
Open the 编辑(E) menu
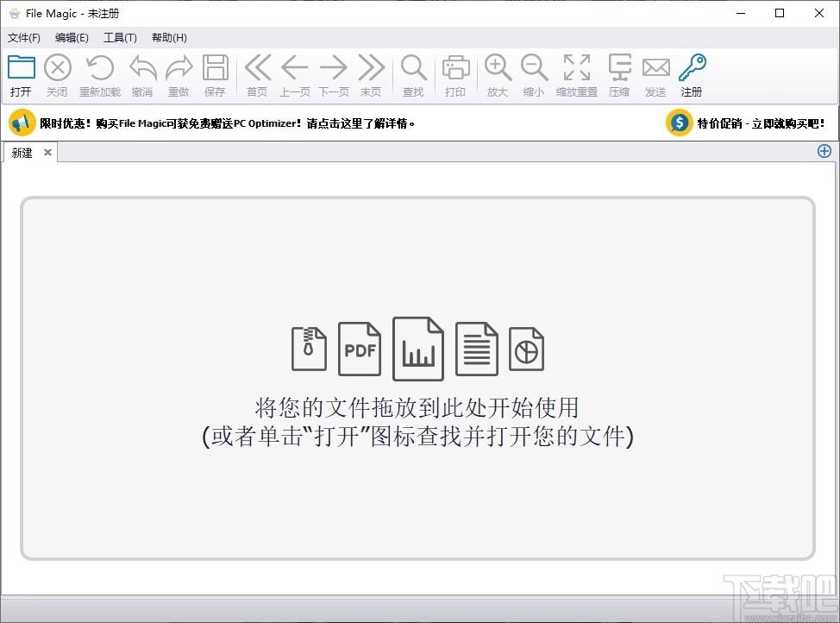pos(72,37)
